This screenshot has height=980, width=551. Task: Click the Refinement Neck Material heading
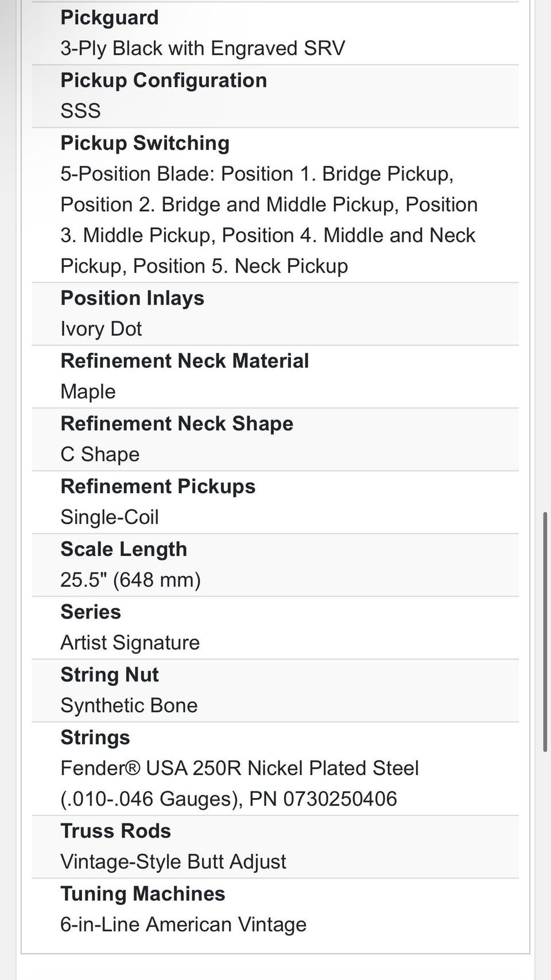click(x=184, y=361)
